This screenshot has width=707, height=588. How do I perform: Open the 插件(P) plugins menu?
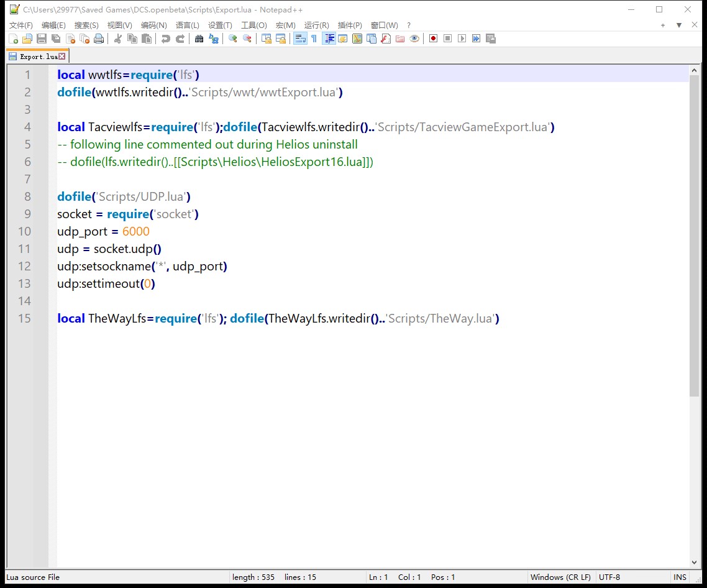pos(349,25)
